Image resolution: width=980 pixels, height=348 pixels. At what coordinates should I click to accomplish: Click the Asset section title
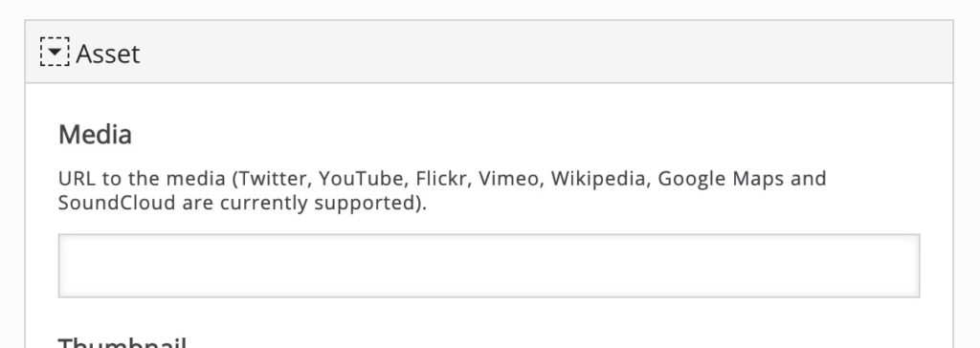tap(107, 54)
